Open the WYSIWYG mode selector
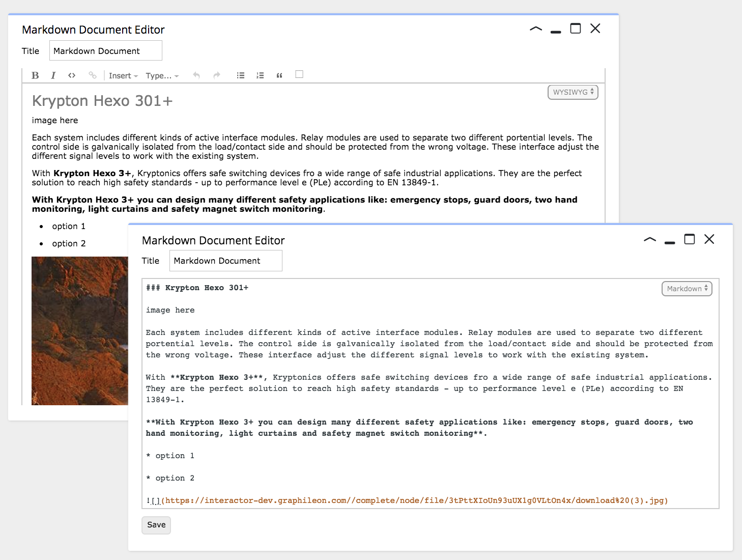This screenshot has height=560, width=742. 573,92
